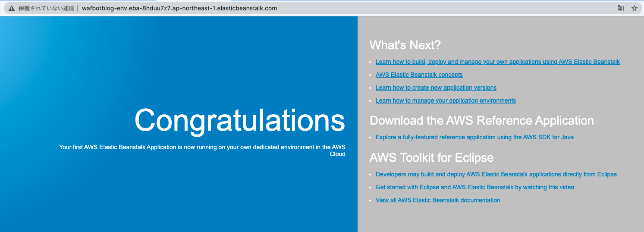Viewport: 644px width, 232px height.
Task: Open Learn how to manage your application environments
Action: (446, 100)
